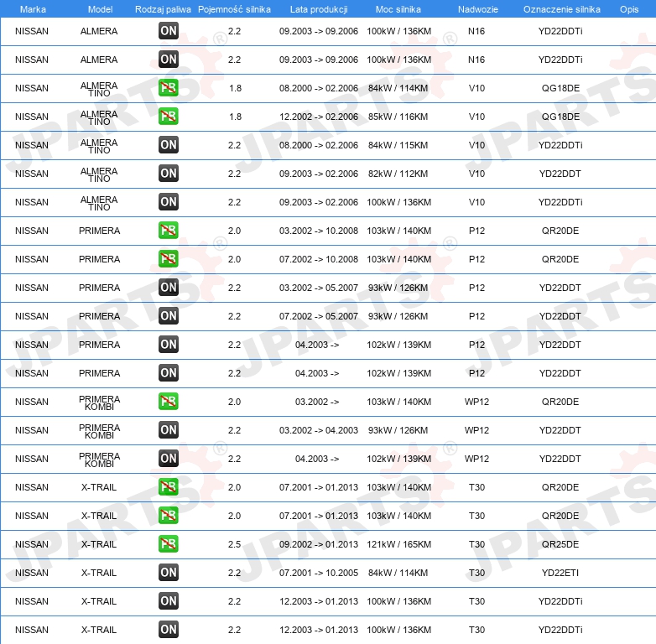Viewport: 656px width, 644px height.
Task: Click the Opis column header
Action: [x=629, y=9]
